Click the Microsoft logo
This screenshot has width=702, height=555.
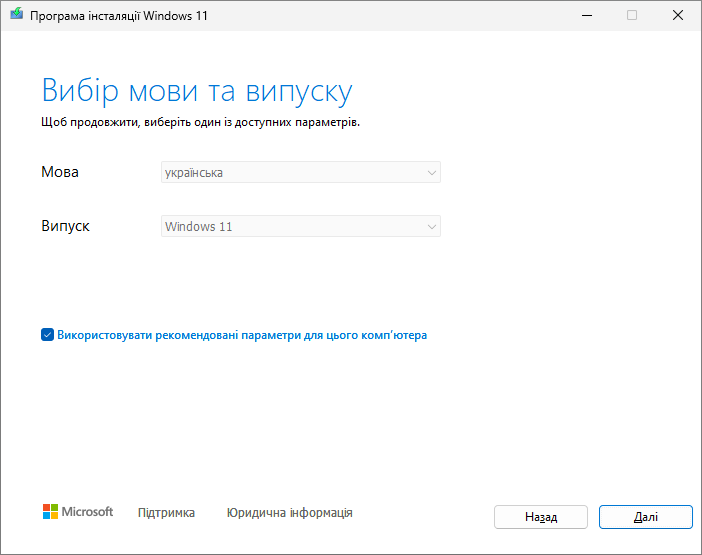pyautogui.click(x=78, y=512)
